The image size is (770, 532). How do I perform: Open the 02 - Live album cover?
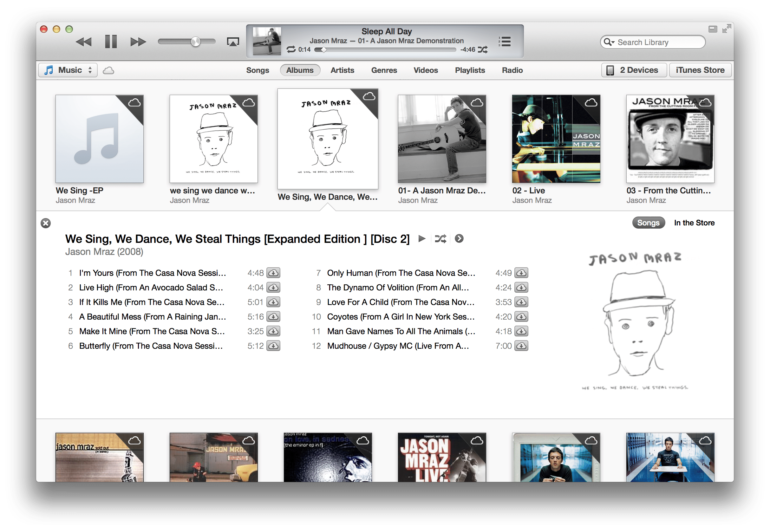point(556,139)
